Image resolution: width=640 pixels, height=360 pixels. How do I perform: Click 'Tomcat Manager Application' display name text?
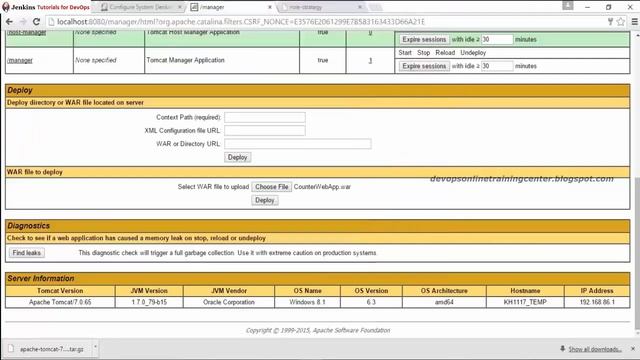(x=186, y=60)
